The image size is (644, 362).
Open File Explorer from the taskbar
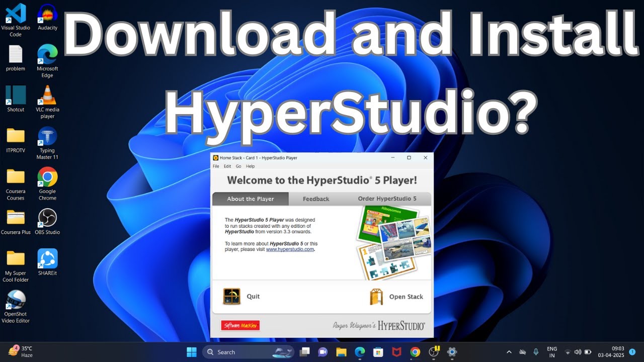(342, 352)
